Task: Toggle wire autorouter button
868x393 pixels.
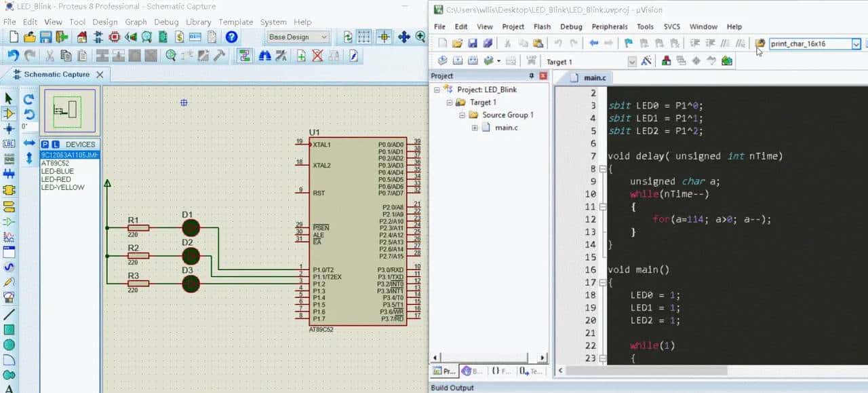Action: coord(245,56)
